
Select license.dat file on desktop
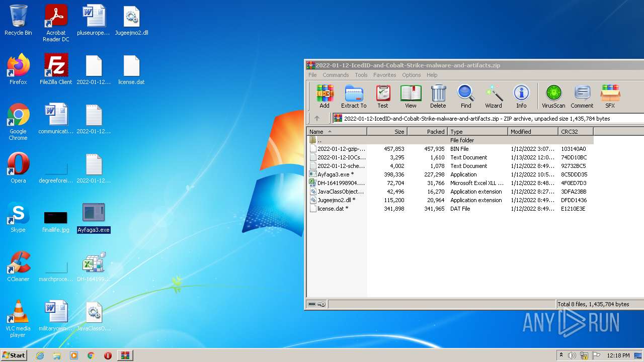click(131, 69)
